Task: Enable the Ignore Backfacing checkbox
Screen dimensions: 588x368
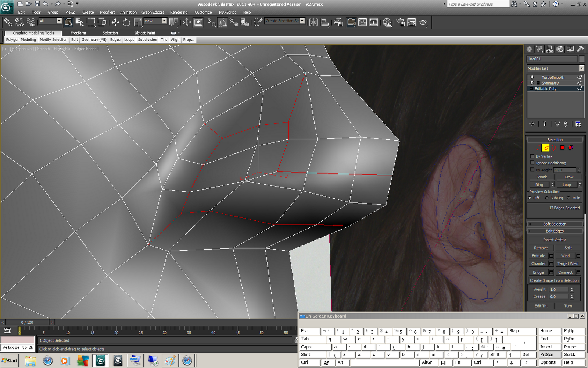Action: (532, 163)
